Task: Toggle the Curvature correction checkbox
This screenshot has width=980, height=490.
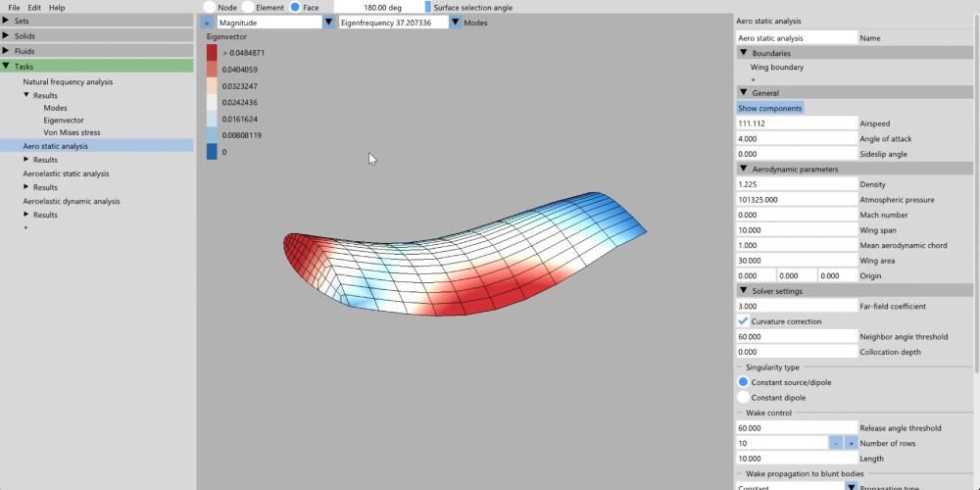Action: pyautogui.click(x=743, y=321)
